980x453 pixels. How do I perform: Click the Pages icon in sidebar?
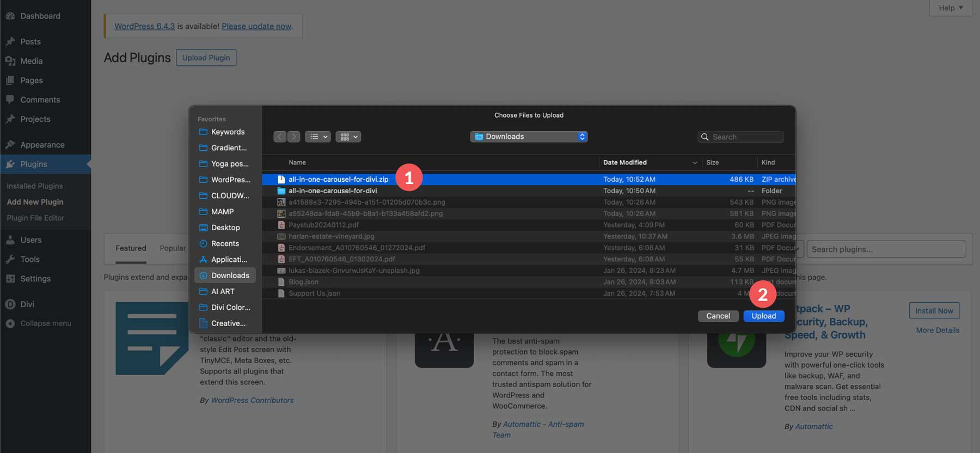point(10,80)
